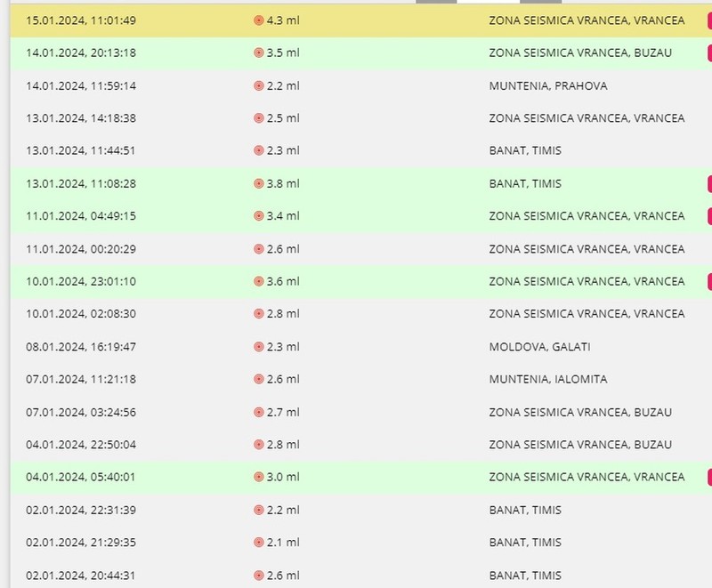Select the seismic icon in the 11.01.2024, 00:20:29 row
The width and height of the screenshot is (712, 588).
259,249
